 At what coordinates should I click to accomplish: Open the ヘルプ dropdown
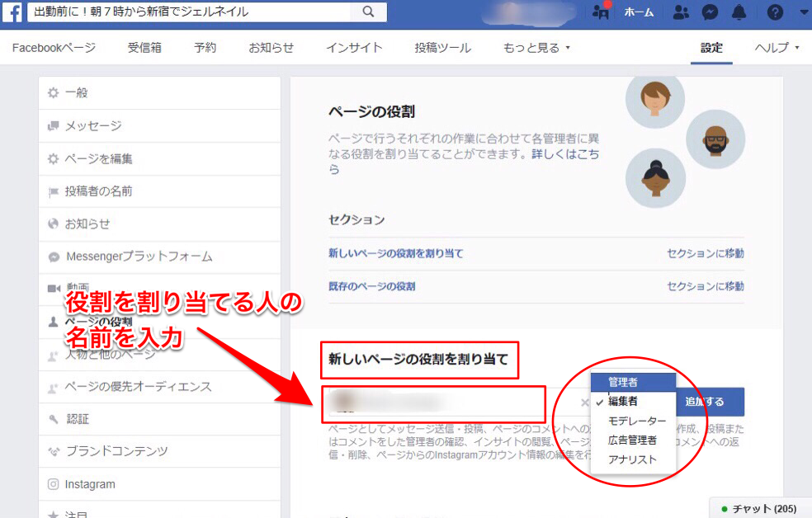pos(772,48)
